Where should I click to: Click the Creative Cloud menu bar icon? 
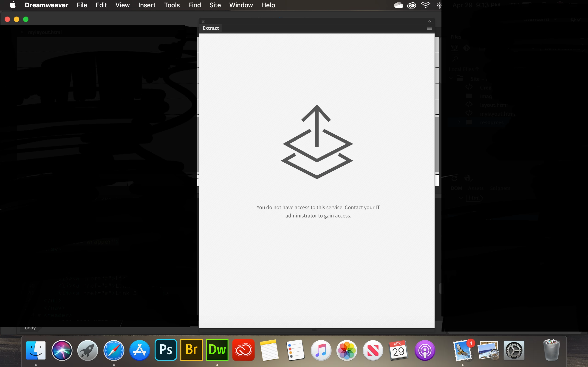[x=411, y=5]
